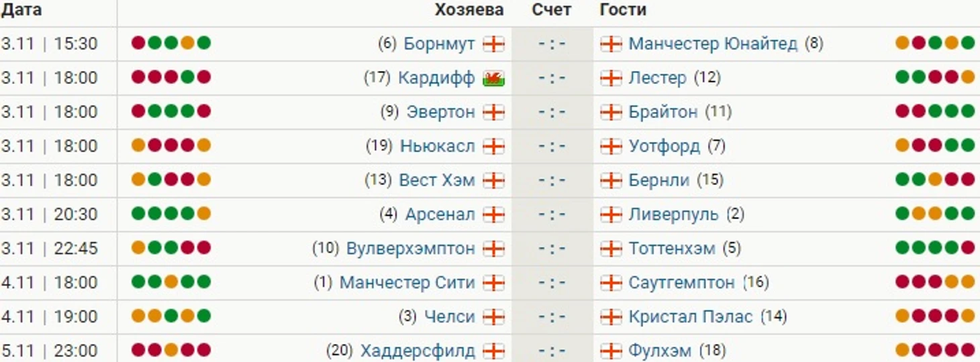
Task: Click England flag next to Манчестер Юнайтед
Action: point(611,44)
